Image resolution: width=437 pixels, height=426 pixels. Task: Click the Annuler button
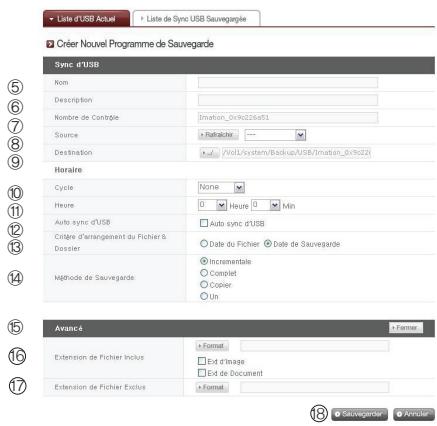[x=414, y=414]
